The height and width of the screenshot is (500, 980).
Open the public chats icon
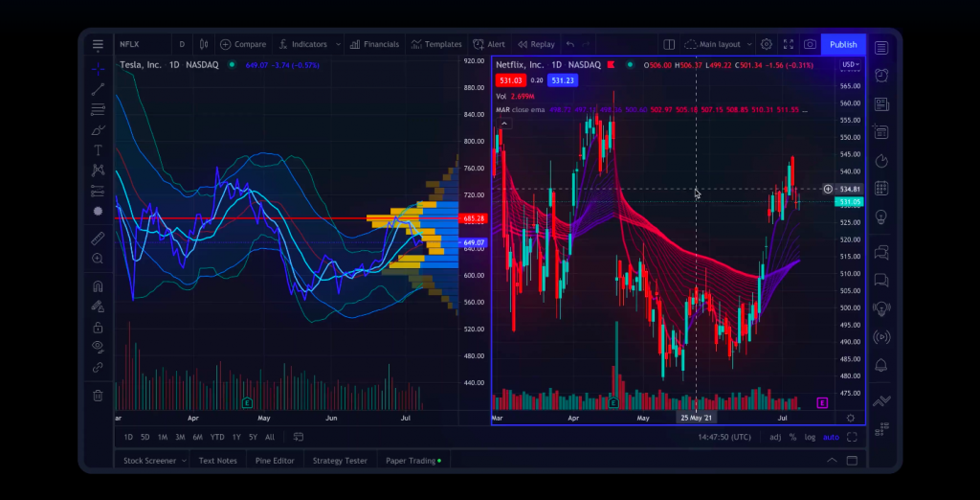point(881,253)
